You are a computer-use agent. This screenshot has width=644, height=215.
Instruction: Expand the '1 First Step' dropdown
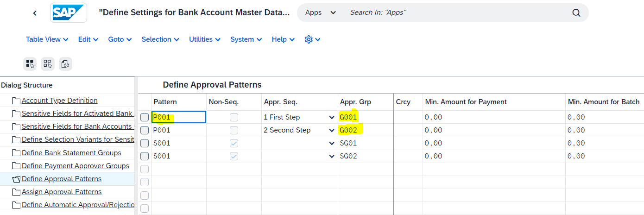click(x=331, y=117)
